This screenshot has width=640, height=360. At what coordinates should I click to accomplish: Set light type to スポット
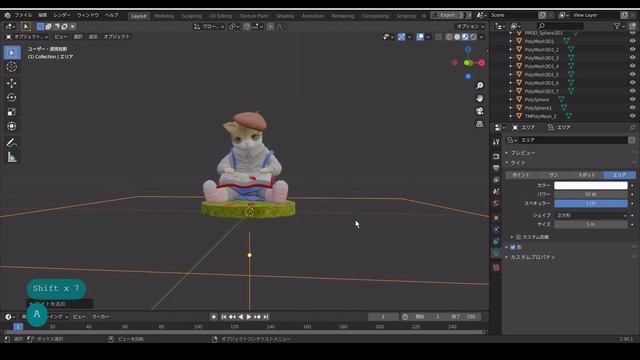(587, 175)
